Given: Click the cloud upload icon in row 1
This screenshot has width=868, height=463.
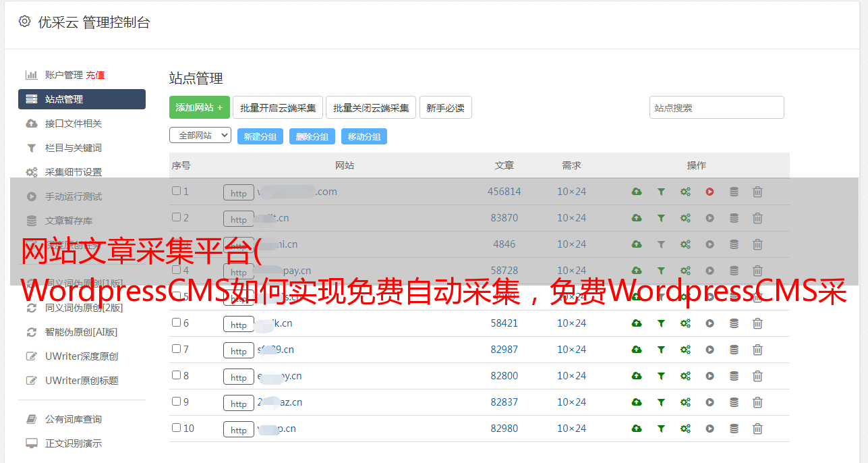Looking at the screenshot, I should point(637,192).
